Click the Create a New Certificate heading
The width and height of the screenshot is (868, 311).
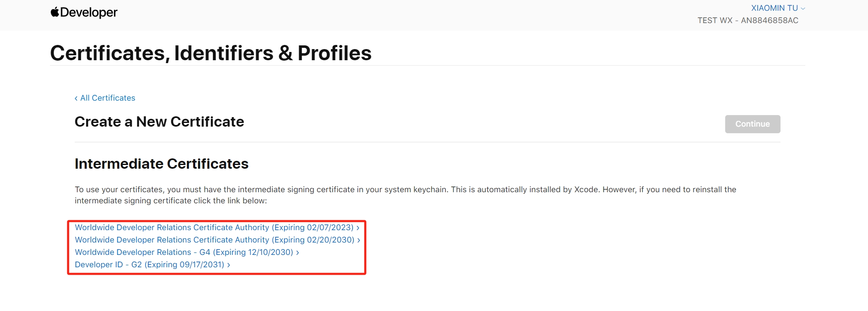159,122
